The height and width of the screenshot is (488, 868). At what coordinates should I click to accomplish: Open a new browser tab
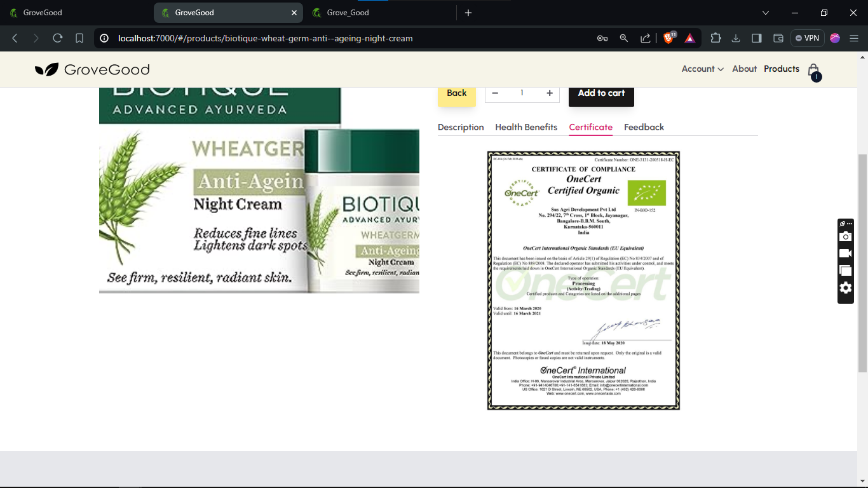tap(468, 13)
